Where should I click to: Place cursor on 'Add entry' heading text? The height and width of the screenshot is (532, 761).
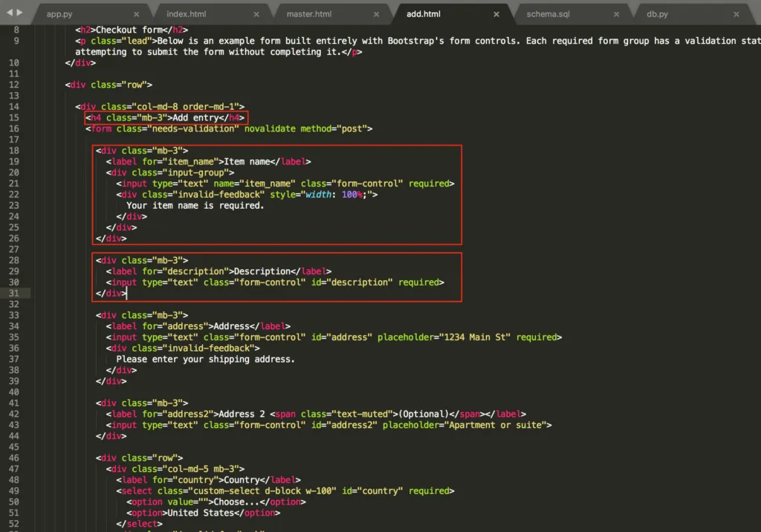click(x=195, y=117)
